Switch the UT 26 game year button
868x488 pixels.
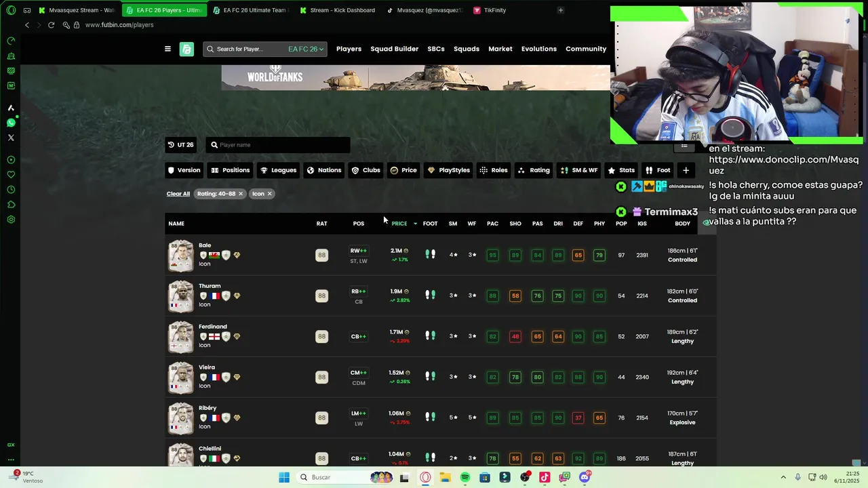tap(182, 144)
